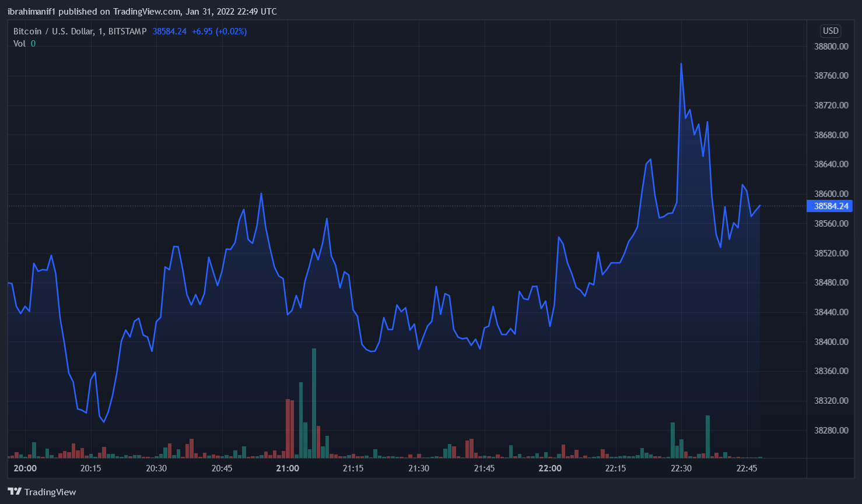
Task: Toggle the USD currency unit on price scale
Action: click(x=830, y=31)
